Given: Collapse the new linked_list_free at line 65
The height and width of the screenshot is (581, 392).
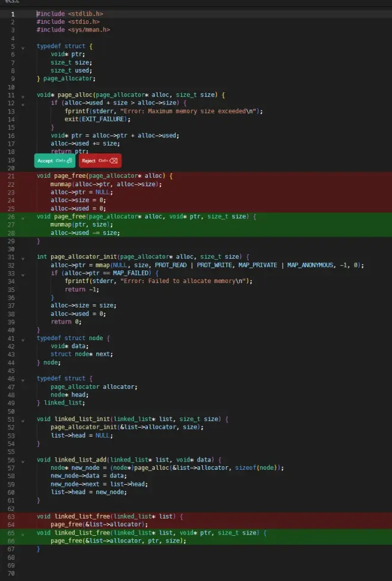Looking at the screenshot, I should (23, 533).
